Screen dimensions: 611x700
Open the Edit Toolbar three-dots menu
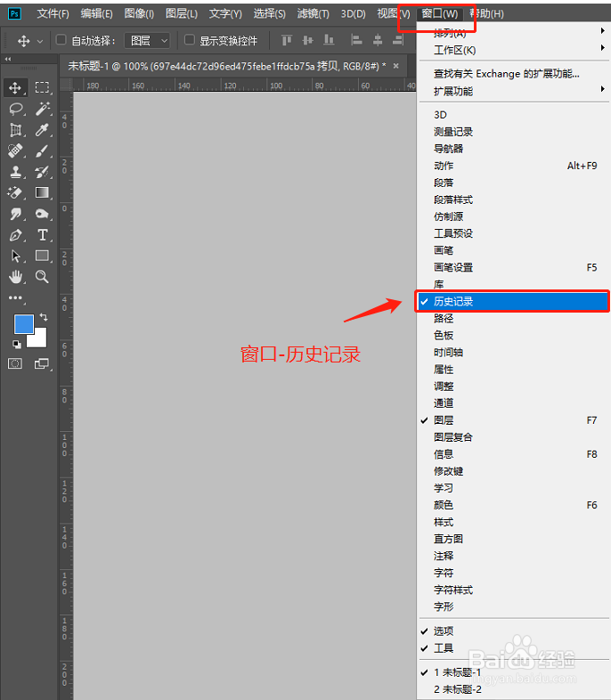15,297
